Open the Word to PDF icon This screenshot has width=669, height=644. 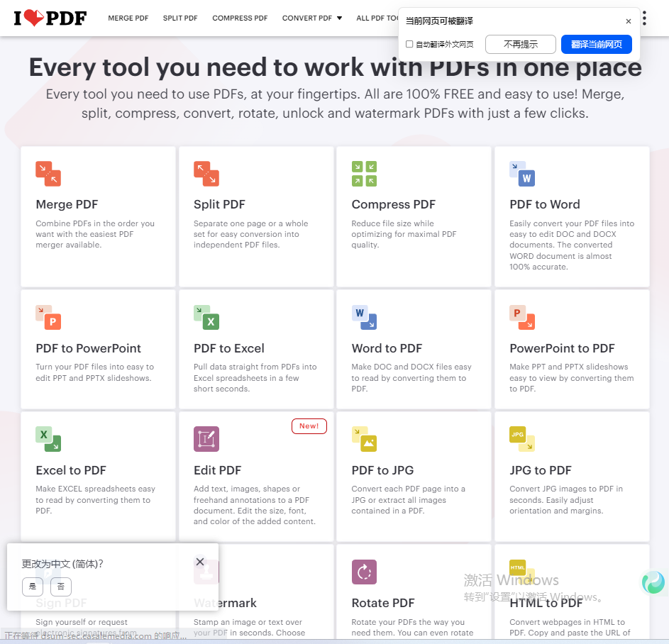364,317
